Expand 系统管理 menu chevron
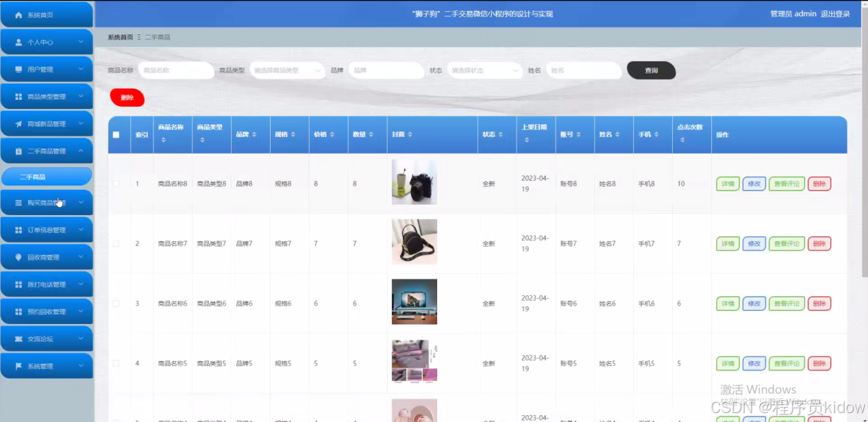 (x=81, y=366)
